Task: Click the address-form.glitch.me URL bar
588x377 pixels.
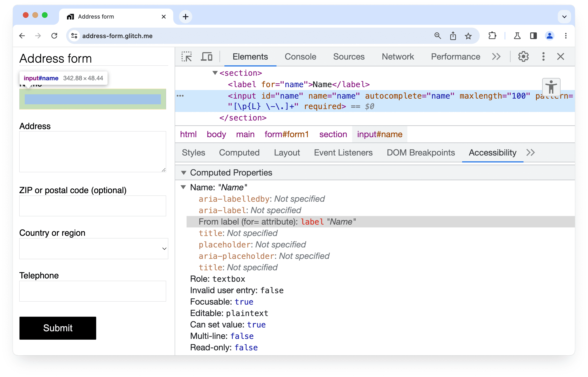Action: coord(118,35)
